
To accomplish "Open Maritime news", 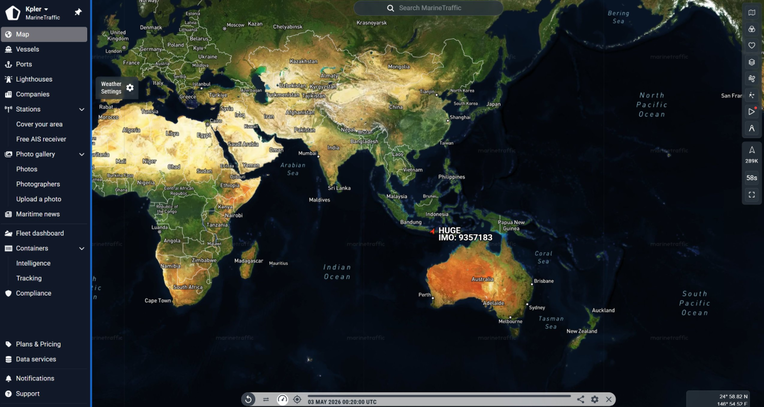I will 38,214.
